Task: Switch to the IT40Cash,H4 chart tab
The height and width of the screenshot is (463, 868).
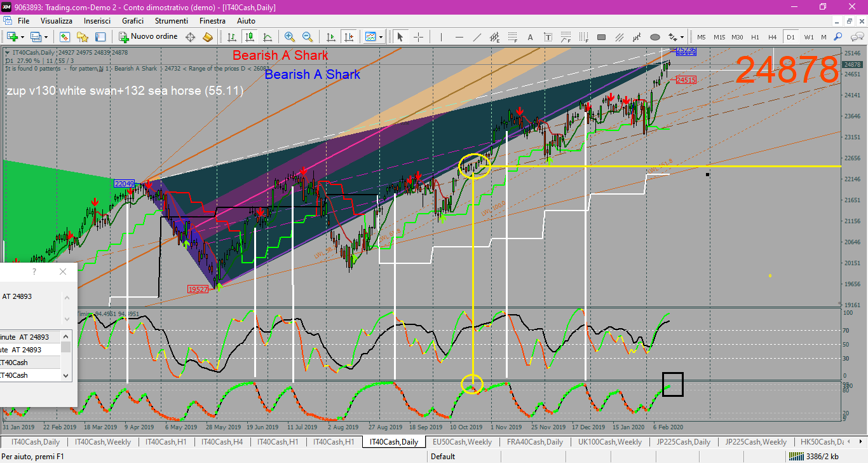Action: (222, 442)
